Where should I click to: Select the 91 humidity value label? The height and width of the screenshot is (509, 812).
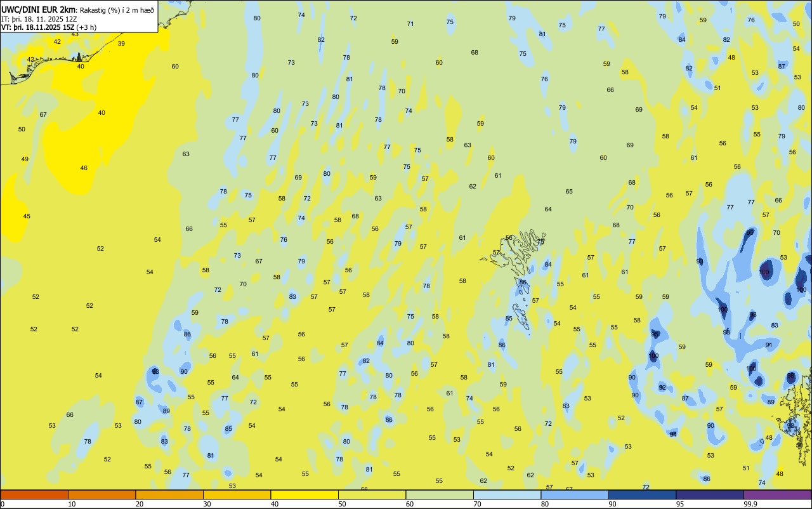click(769, 345)
